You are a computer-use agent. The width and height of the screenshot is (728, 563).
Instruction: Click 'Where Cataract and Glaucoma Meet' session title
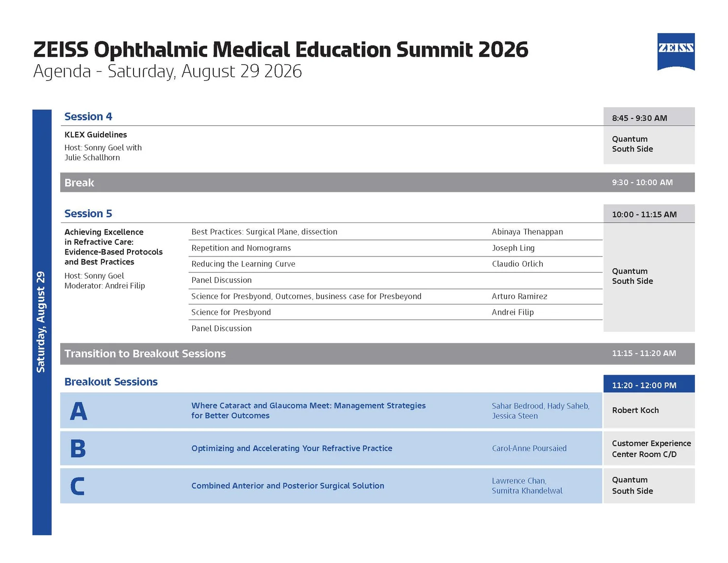[x=308, y=410]
